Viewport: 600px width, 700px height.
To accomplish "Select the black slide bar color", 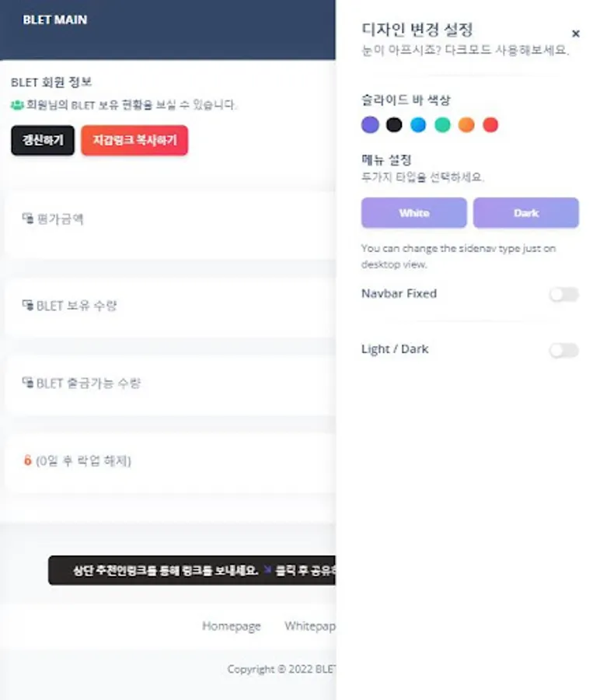I will 394,124.
